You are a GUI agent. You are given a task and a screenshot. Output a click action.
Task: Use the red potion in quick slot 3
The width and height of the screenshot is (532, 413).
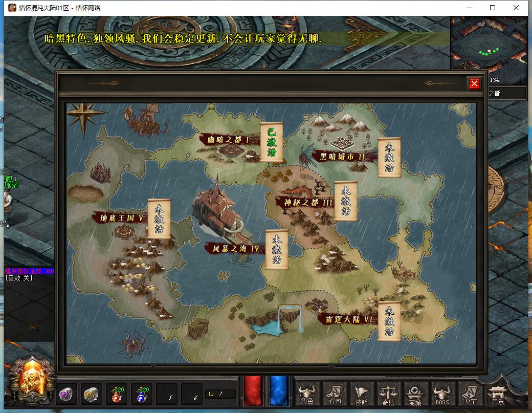[x=117, y=394]
